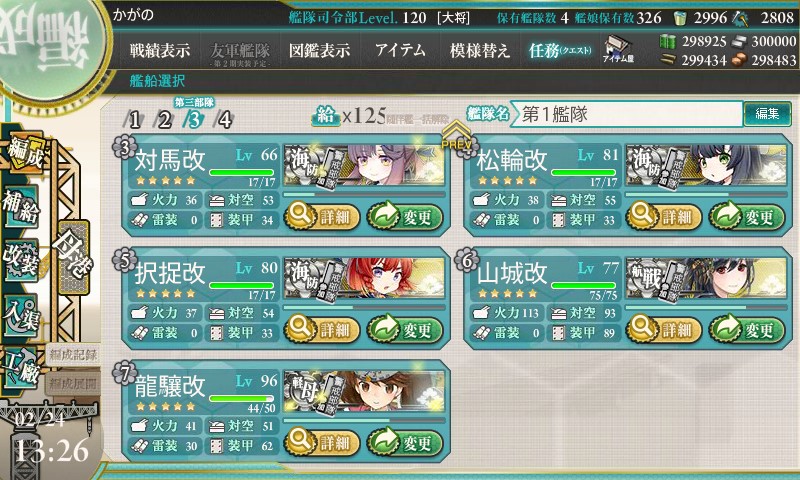Switch to fleet tab 2
The height and width of the screenshot is (480, 800).
(164, 119)
